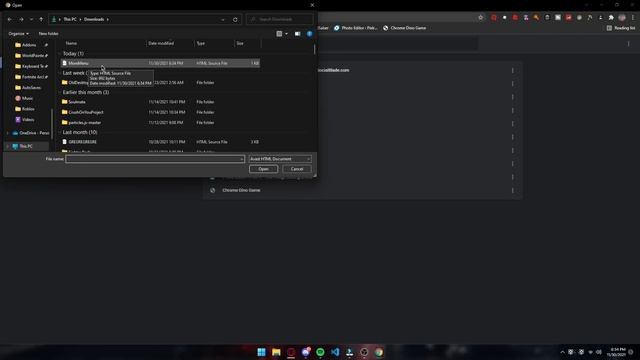Open Photo Editor bookmark in Chrome
The width and height of the screenshot is (640, 360).
356,28
